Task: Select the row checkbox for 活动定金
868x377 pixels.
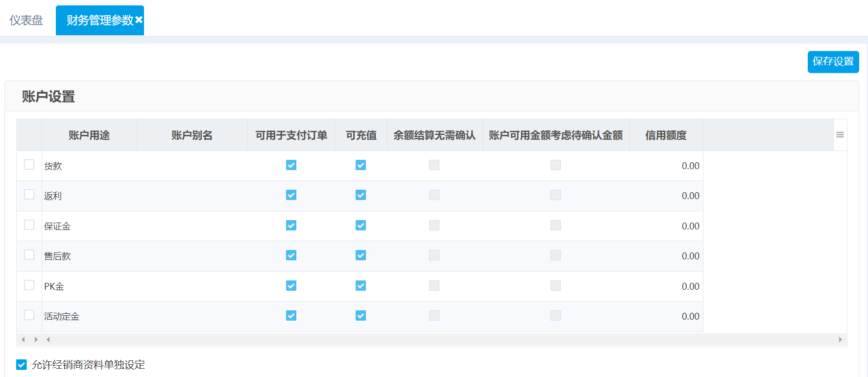Action: [x=29, y=315]
